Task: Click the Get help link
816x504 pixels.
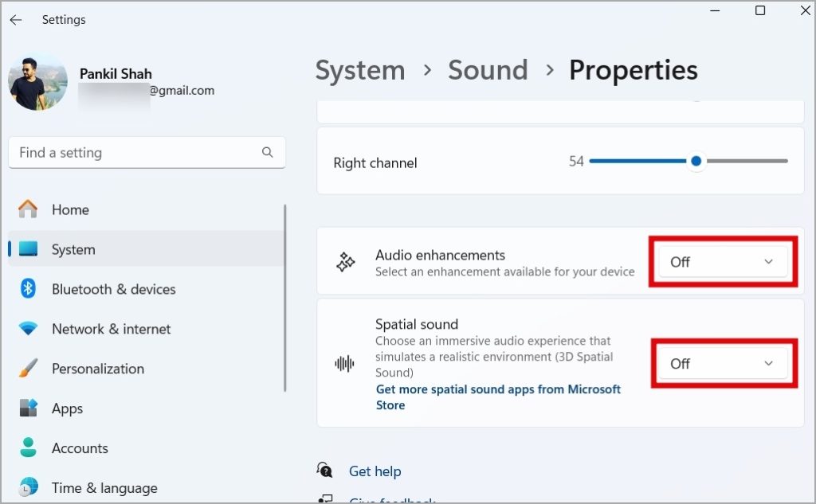Action: (x=375, y=471)
